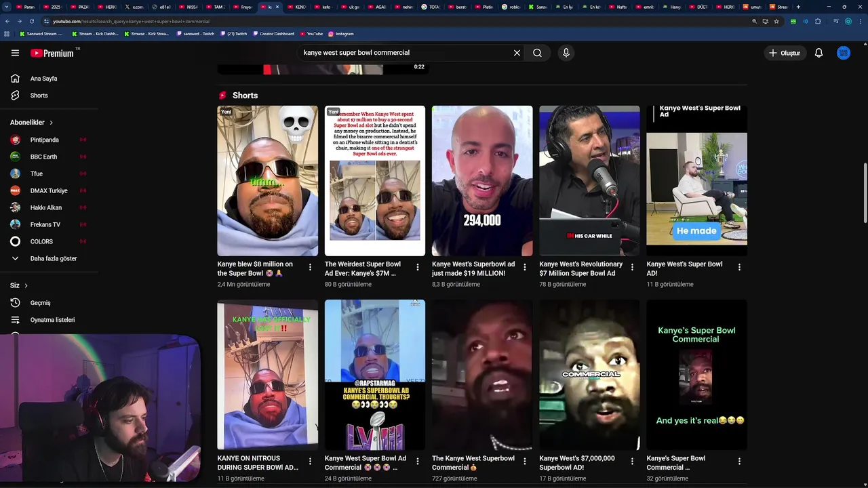Click the page vertical scrollbar thumb
Screen dimensions: 868x488
click(x=865, y=192)
